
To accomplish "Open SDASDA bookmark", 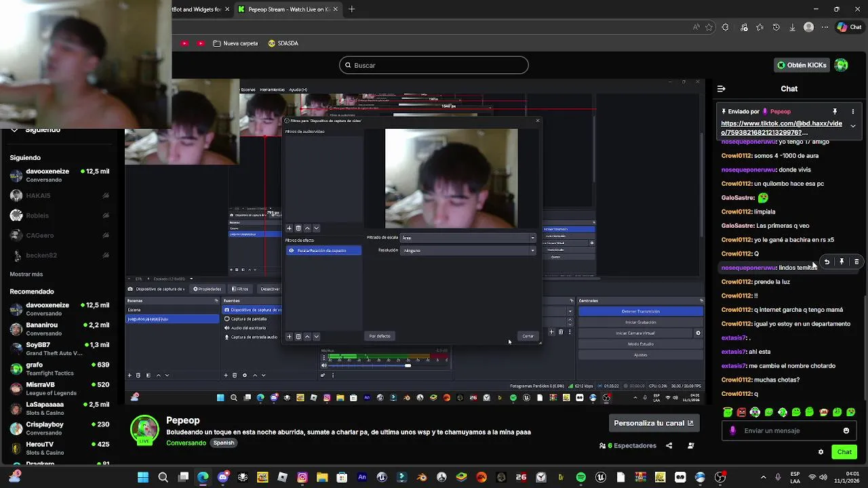I will click(283, 43).
